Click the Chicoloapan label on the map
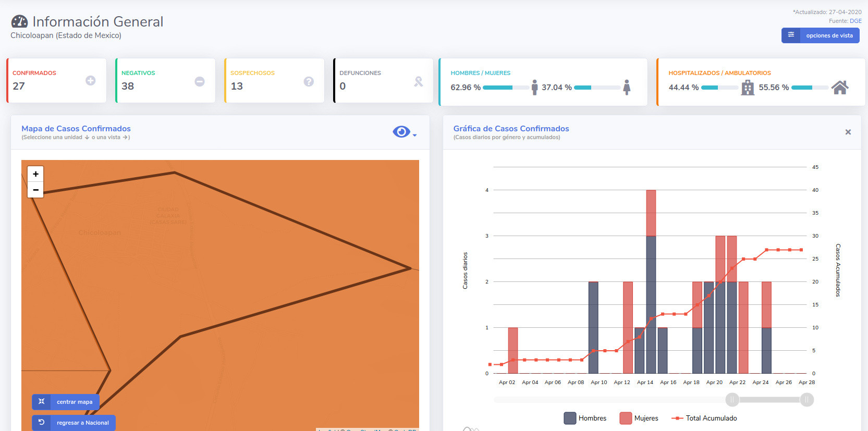The height and width of the screenshot is (431, 868). pos(100,232)
